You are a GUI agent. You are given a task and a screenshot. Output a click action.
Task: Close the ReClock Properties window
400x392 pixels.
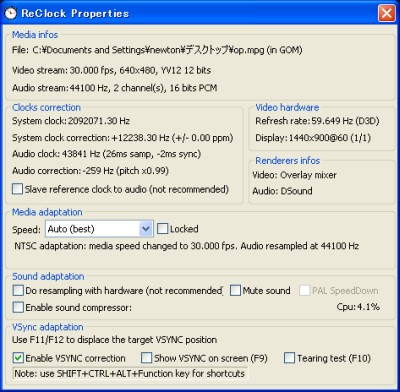tap(387, 13)
